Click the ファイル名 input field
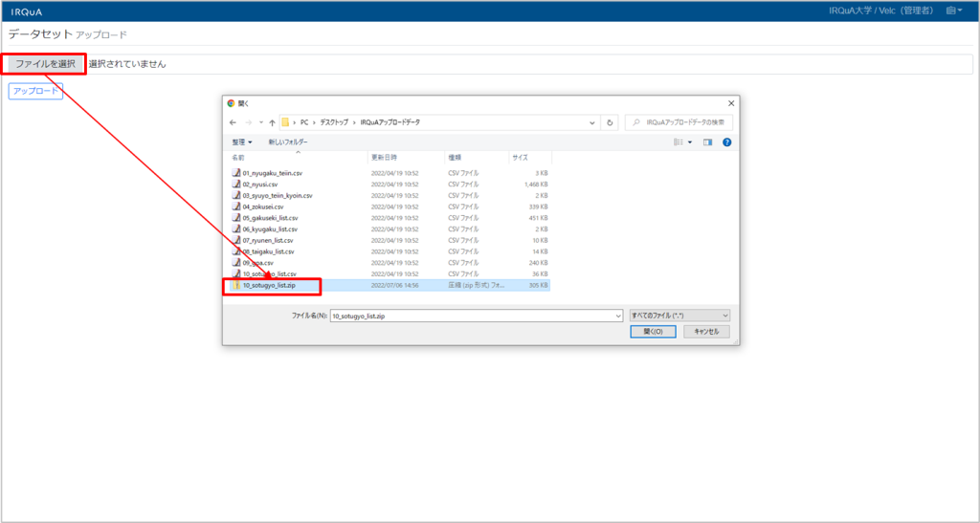This screenshot has height=523, width=980. (x=476, y=315)
